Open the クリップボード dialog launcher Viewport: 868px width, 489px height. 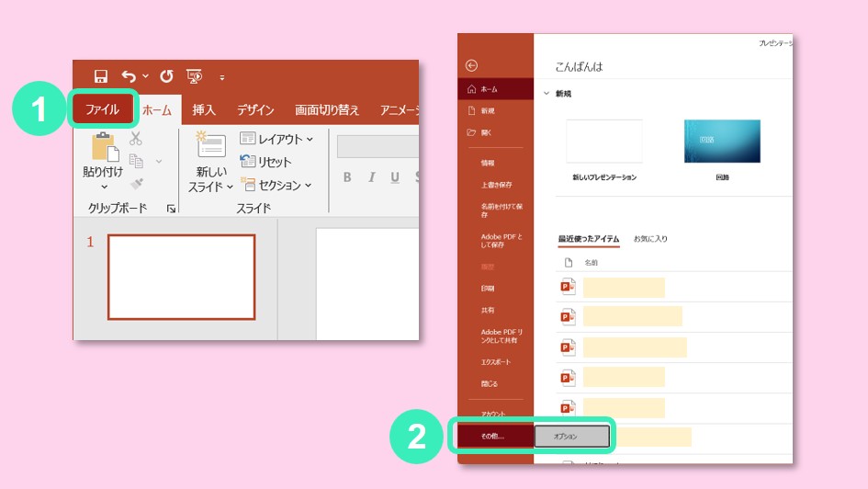click(x=171, y=209)
